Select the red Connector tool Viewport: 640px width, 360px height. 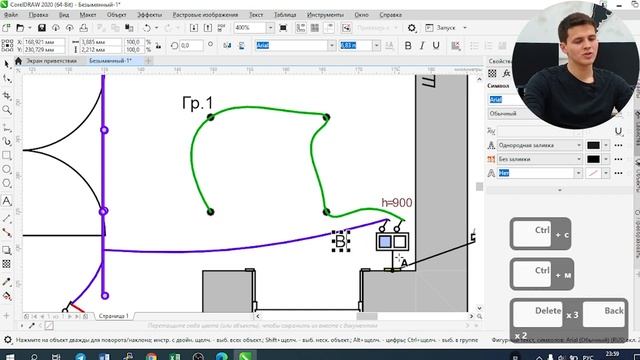click(7, 233)
